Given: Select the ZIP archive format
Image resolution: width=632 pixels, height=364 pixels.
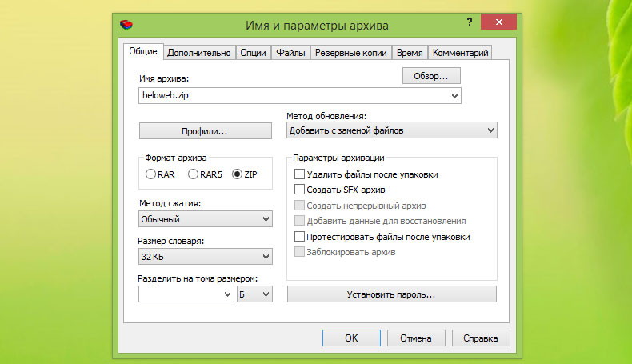Looking at the screenshot, I should click(x=237, y=174).
